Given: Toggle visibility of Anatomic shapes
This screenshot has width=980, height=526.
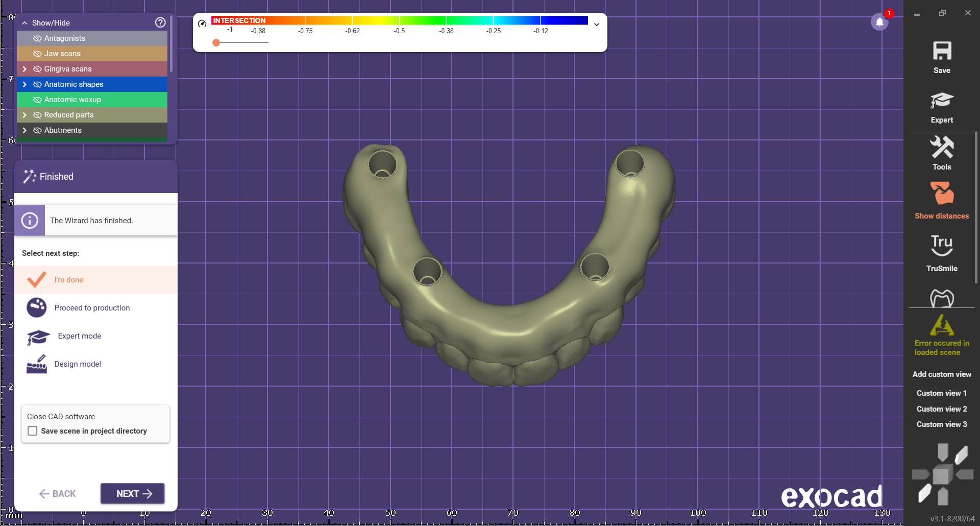Looking at the screenshot, I should [x=37, y=84].
